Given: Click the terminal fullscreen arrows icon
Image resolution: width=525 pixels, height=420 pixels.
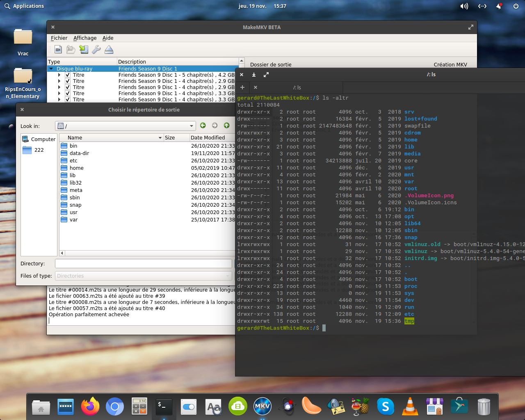Looking at the screenshot, I should coord(266,75).
